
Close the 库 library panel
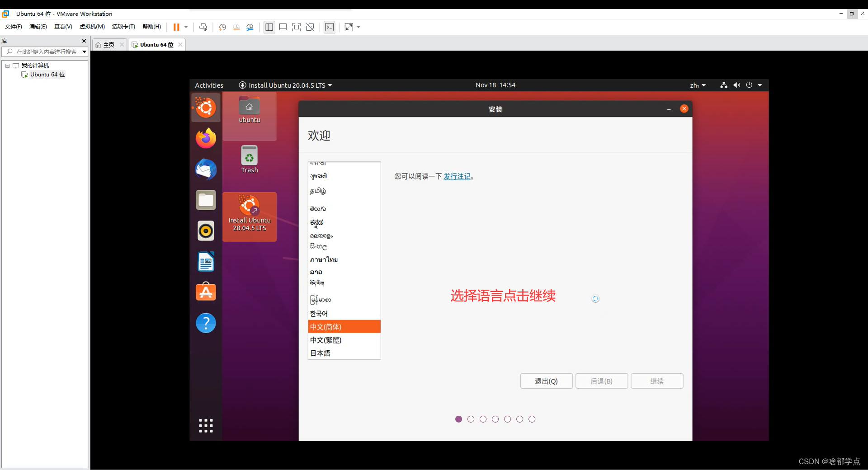84,41
